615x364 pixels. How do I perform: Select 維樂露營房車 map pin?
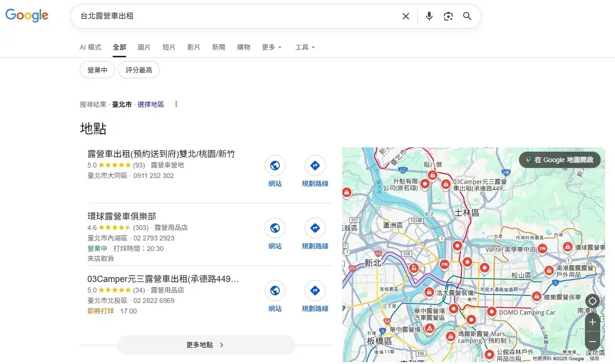[536, 296]
